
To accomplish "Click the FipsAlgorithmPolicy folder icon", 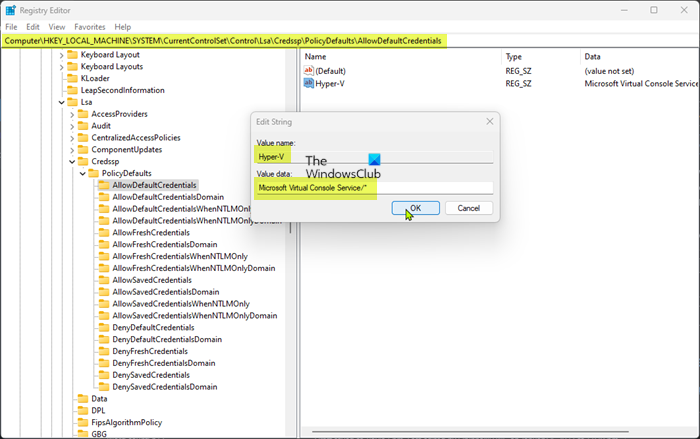I will coord(83,422).
